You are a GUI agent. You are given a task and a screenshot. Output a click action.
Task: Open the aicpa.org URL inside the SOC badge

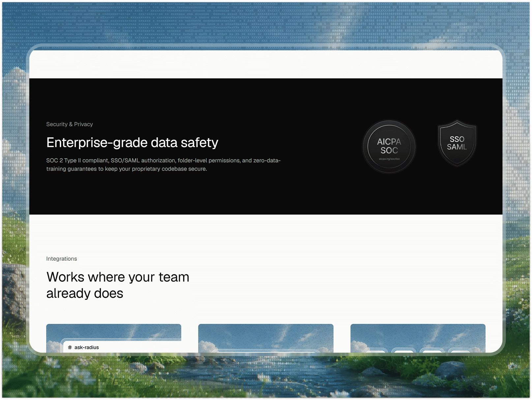coord(389,159)
